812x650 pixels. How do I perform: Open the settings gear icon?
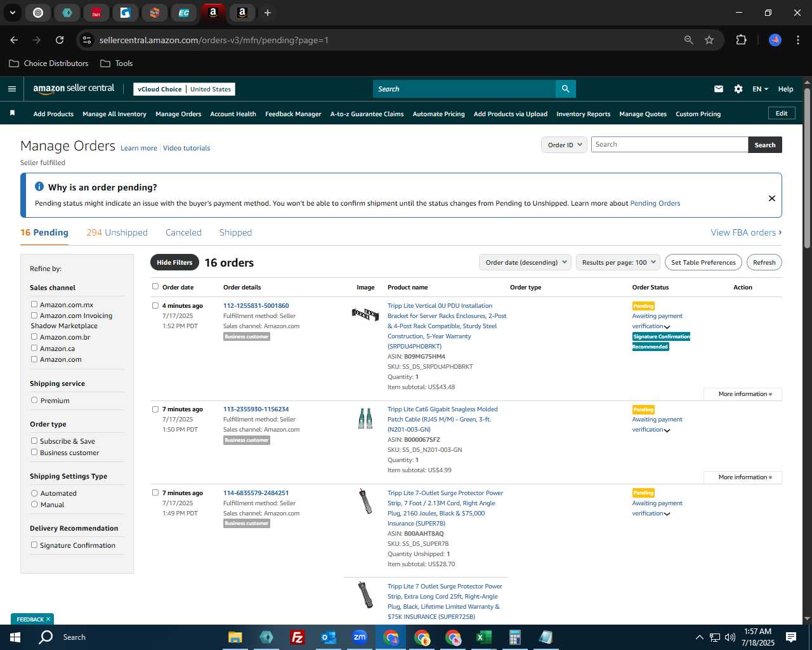click(738, 89)
